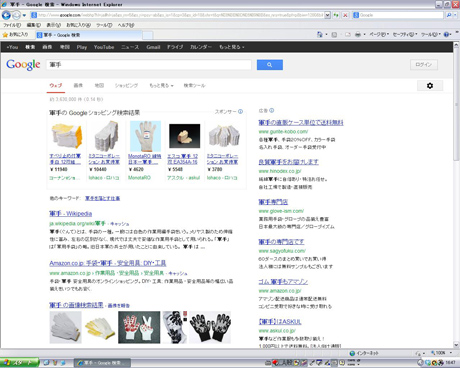Click the info icon next to 広告
The image size is (460, 368).
[x=272, y=110]
